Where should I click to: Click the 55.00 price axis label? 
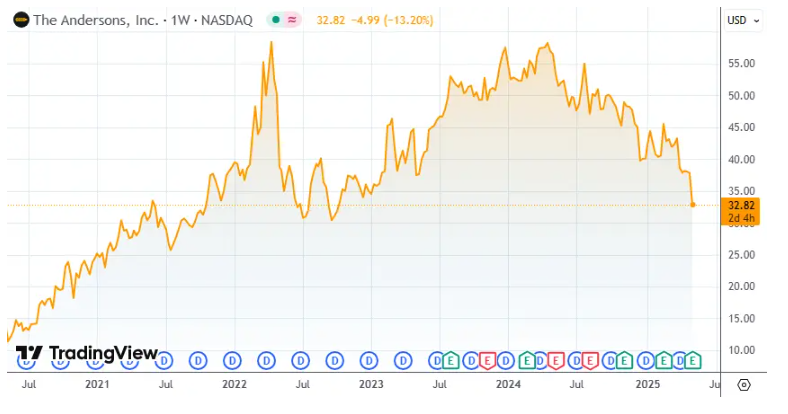[741, 63]
